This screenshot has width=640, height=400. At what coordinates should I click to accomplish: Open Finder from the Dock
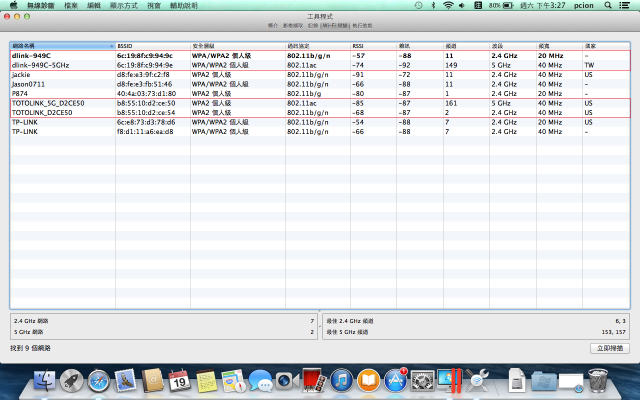[44, 380]
